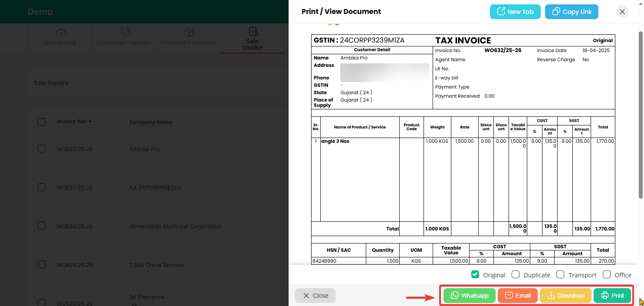Viewport: 644px width, 306px height.
Task: Send invoice via Email button
Action: (x=518, y=296)
